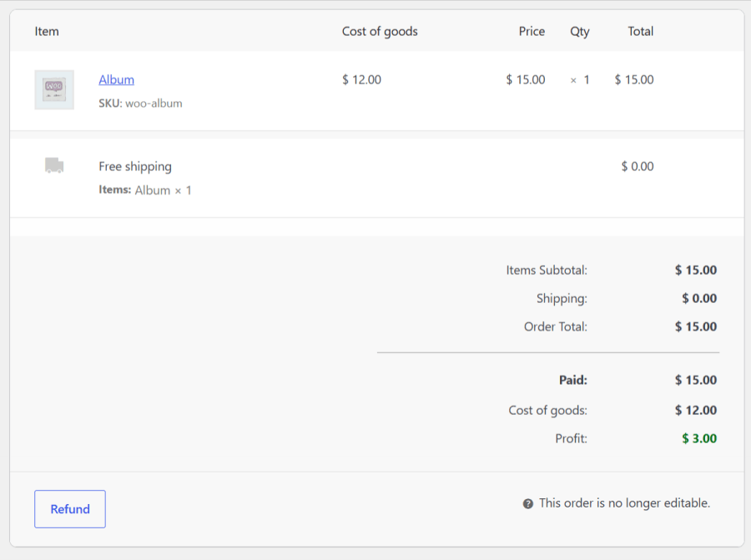Click the 'Paid:' label
This screenshot has width=751, height=560.
point(572,381)
